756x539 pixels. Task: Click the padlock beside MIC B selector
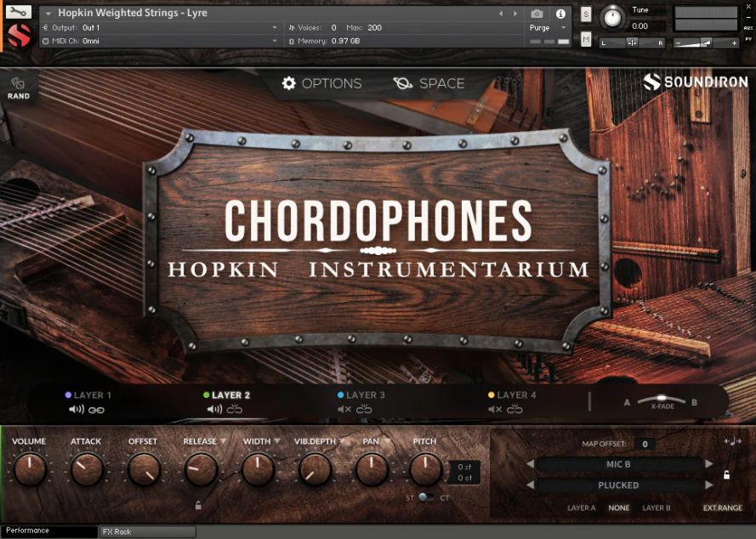pos(726,475)
